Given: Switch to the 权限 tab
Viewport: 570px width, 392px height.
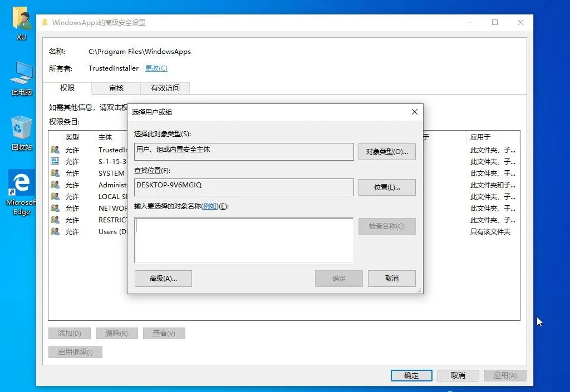Looking at the screenshot, I should point(67,88).
